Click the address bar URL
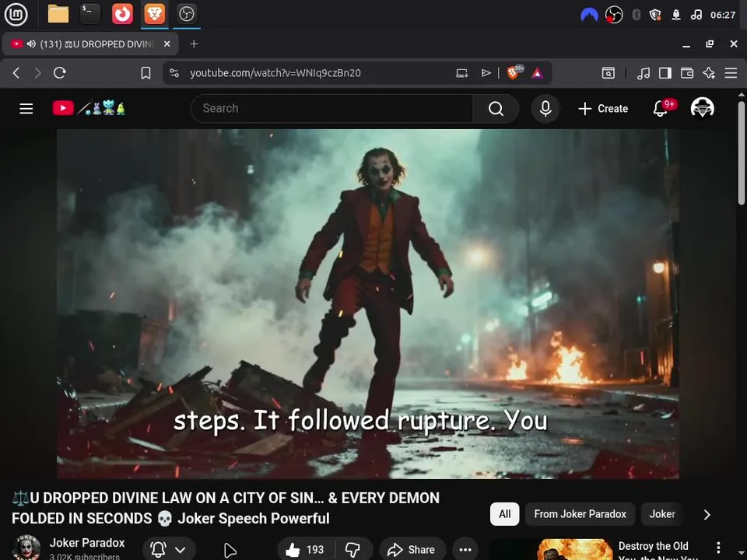The width and height of the screenshot is (747, 560). point(275,73)
